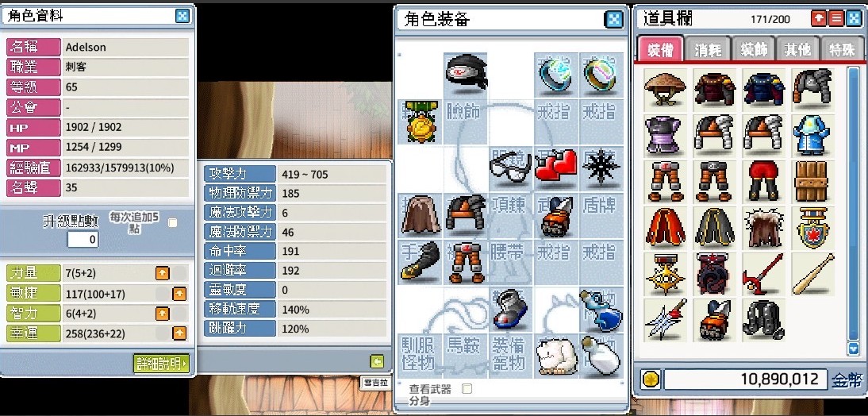868x416 pixels.
Task: Click the 升級點數 input field showing 0
Action: point(83,239)
